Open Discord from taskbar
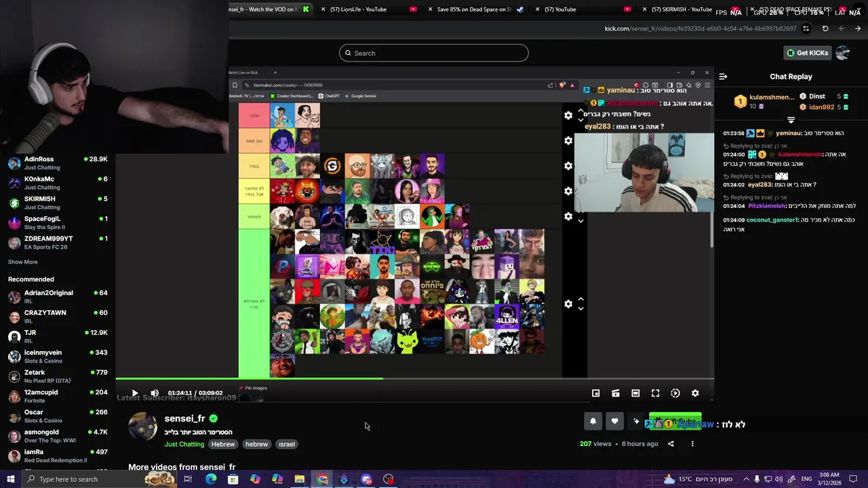Image resolution: width=868 pixels, height=488 pixels. tap(366, 479)
